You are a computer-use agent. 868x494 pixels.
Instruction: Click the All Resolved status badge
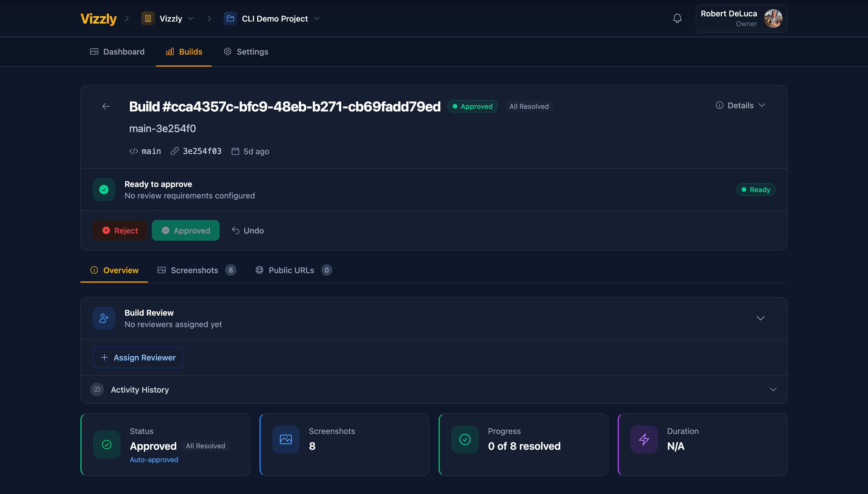pos(529,106)
